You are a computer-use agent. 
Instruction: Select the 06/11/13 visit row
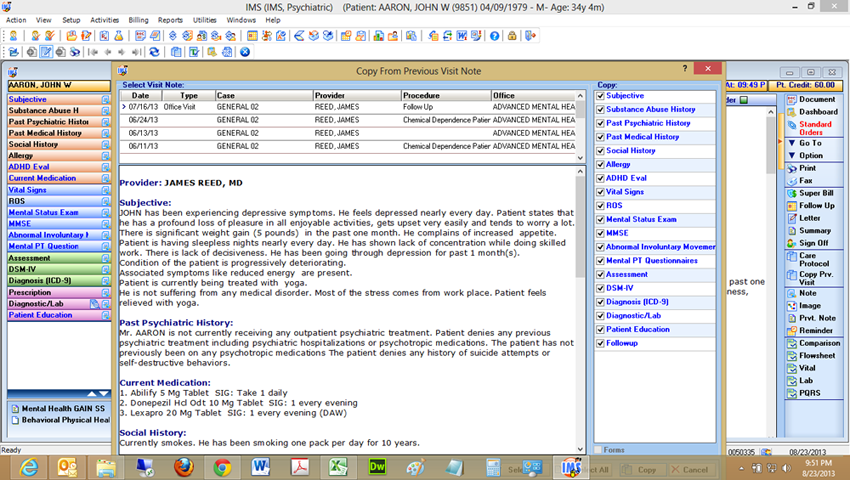(x=347, y=146)
